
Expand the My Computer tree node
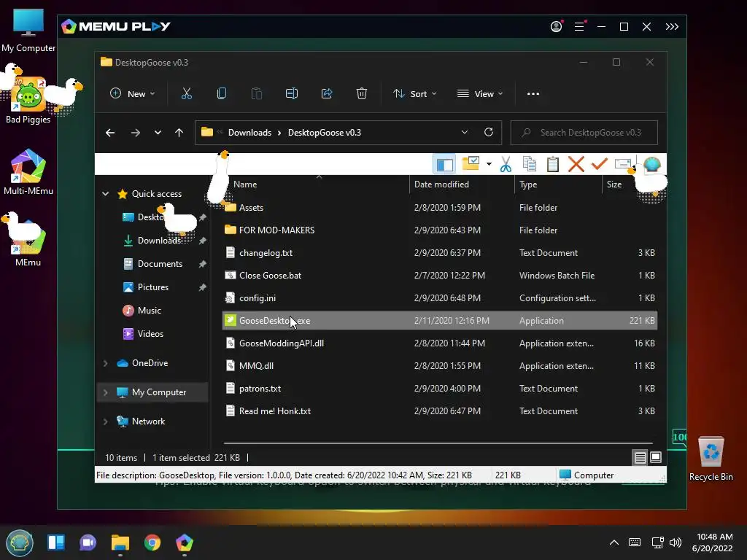(105, 392)
